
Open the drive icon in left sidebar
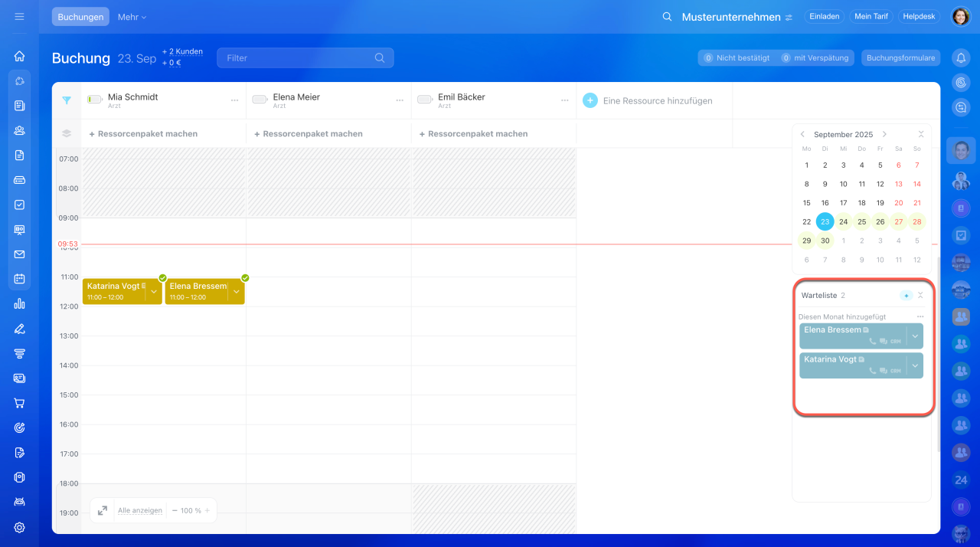tap(19, 180)
